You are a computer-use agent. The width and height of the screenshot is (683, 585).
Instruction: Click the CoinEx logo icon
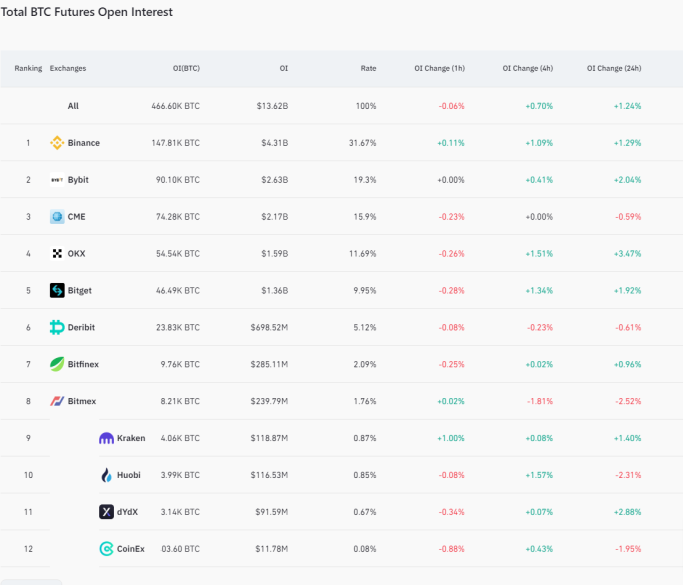click(106, 549)
